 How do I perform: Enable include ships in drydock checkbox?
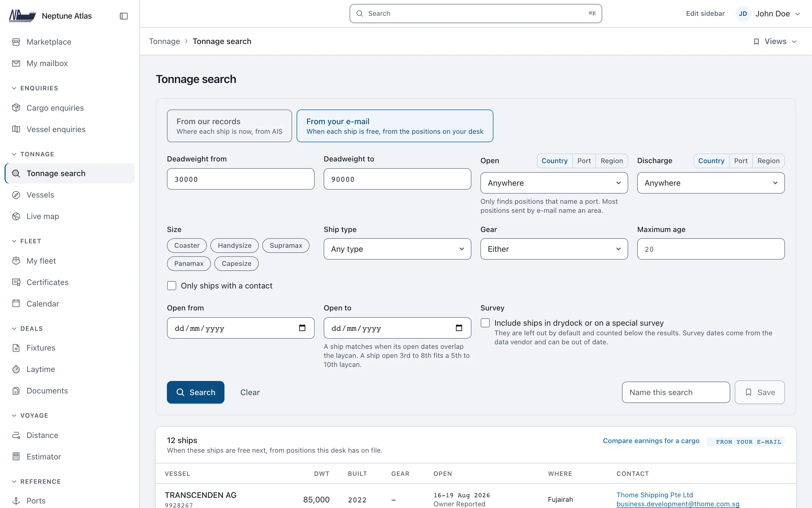click(485, 323)
